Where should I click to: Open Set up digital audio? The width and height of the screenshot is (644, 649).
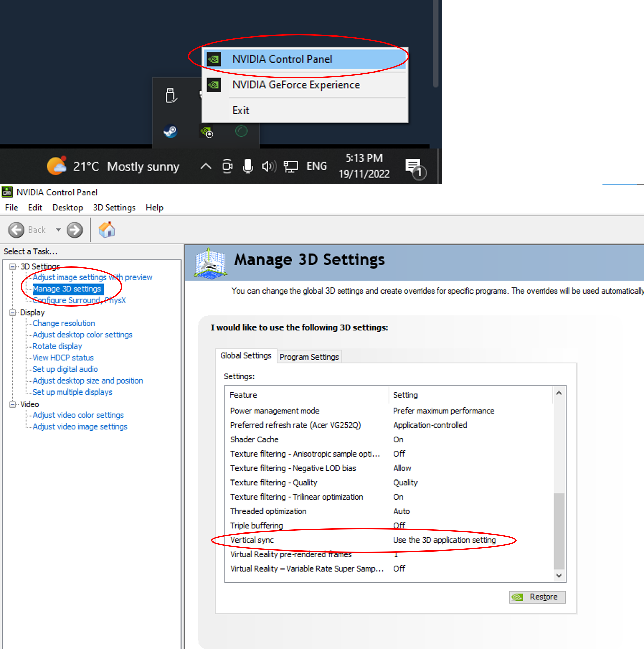click(65, 369)
